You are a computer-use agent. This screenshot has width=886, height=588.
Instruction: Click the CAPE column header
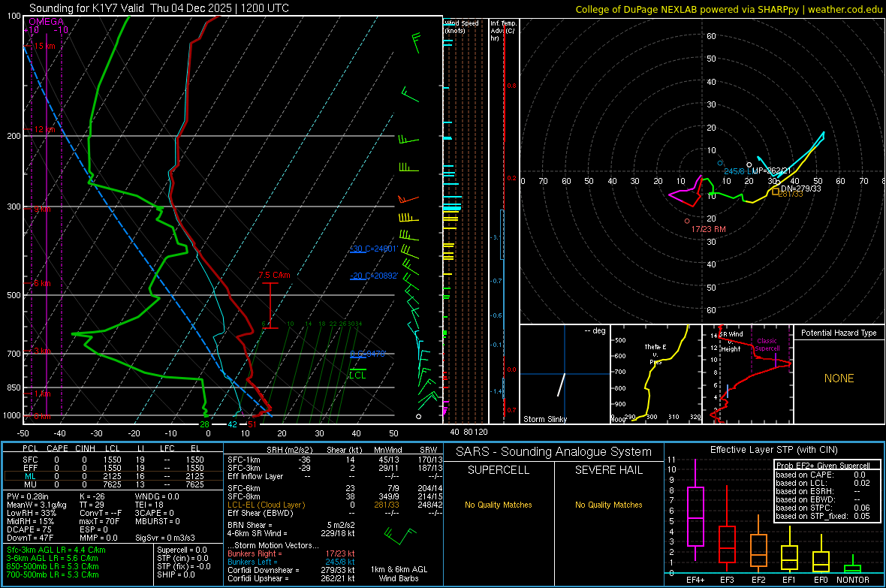coord(57,448)
